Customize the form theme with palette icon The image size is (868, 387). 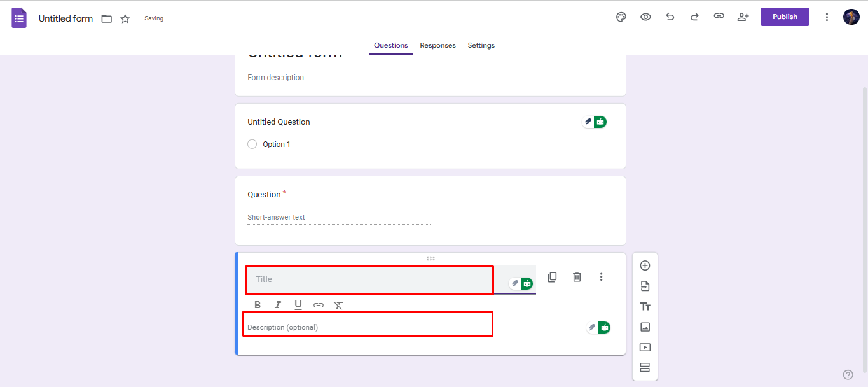[621, 17]
